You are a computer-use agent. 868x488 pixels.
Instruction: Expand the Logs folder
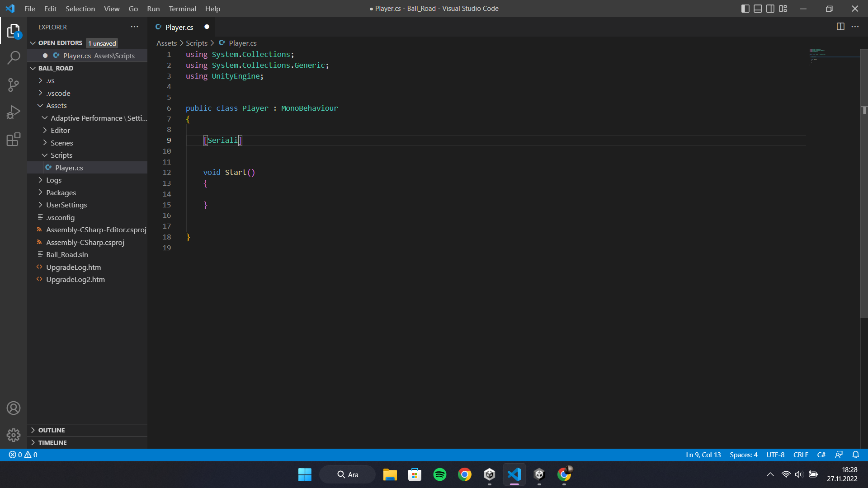coord(54,180)
